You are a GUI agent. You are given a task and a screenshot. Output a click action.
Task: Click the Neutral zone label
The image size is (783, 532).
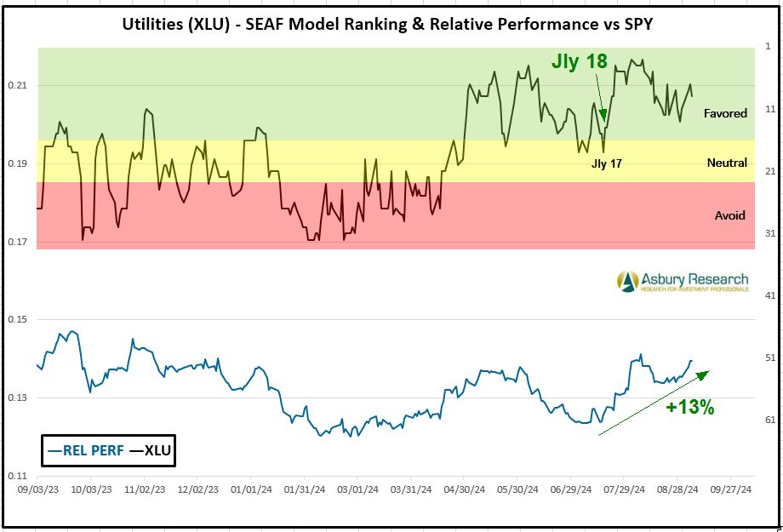coord(727,163)
